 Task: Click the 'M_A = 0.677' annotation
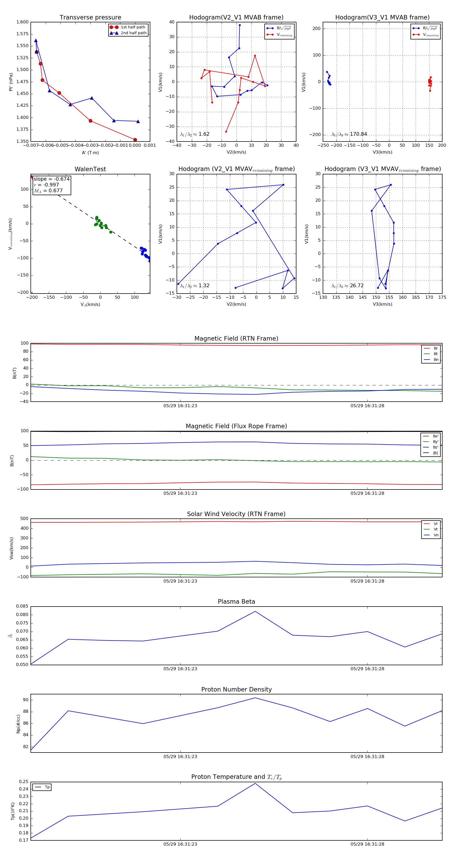coord(48,191)
